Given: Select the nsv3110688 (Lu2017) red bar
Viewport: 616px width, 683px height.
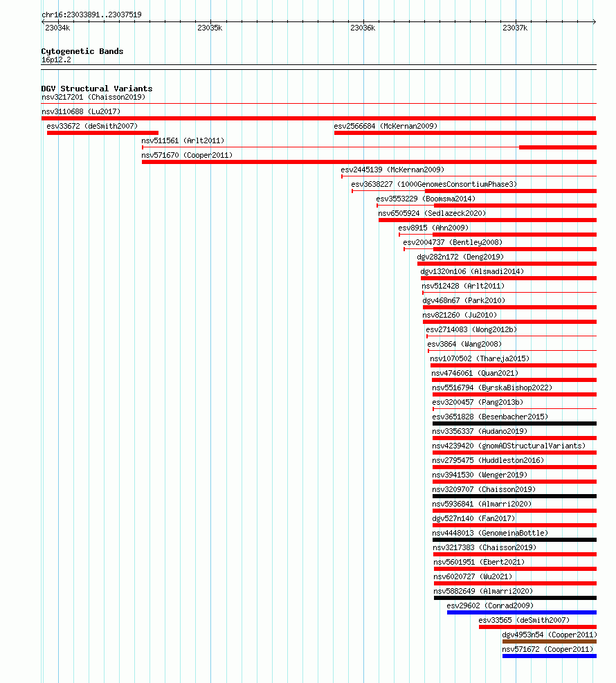Looking at the screenshot, I should click(318, 118).
